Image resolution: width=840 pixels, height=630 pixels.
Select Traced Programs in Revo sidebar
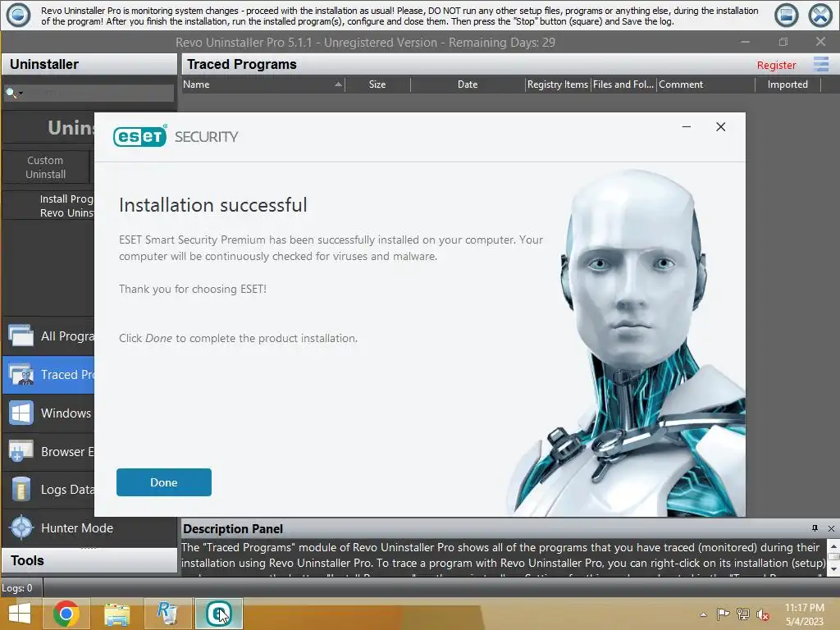(x=49, y=374)
